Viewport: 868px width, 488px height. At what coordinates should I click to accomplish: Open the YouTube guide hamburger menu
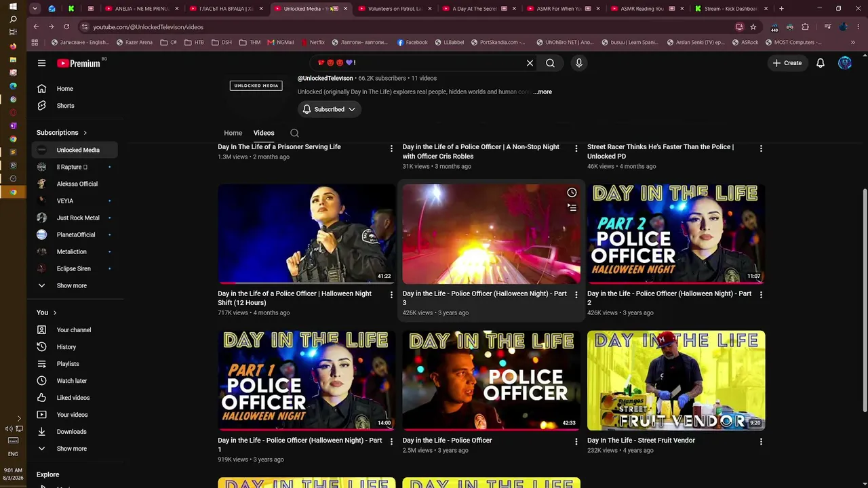[x=41, y=63]
